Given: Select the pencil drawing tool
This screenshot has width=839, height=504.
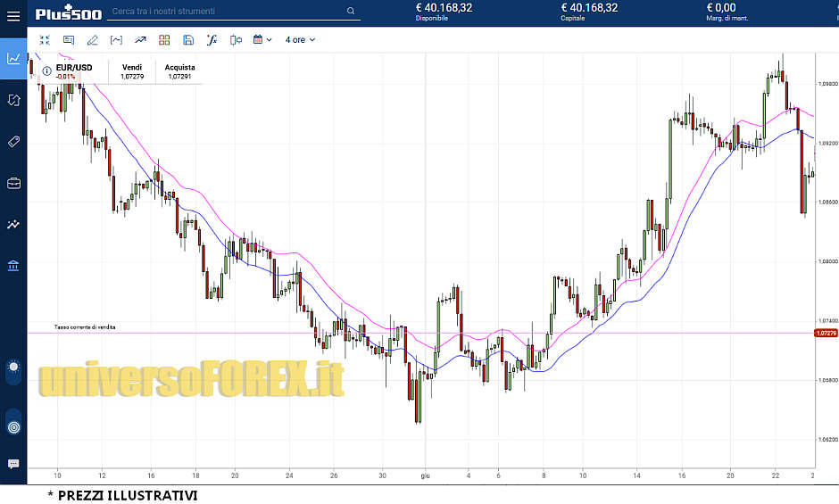Looking at the screenshot, I should (93, 40).
